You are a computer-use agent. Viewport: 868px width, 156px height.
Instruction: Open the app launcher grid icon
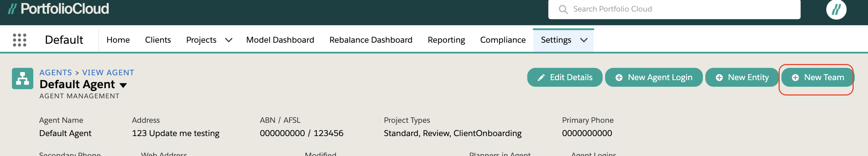[20, 40]
